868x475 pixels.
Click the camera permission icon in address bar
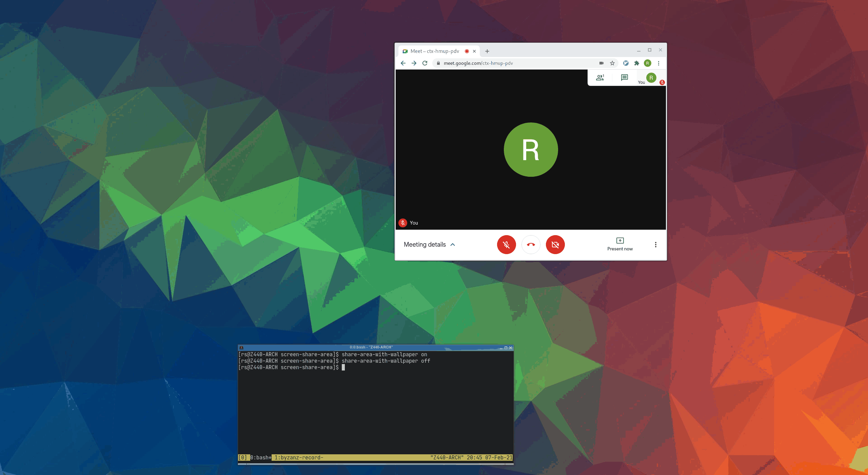click(x=601, y=63)
